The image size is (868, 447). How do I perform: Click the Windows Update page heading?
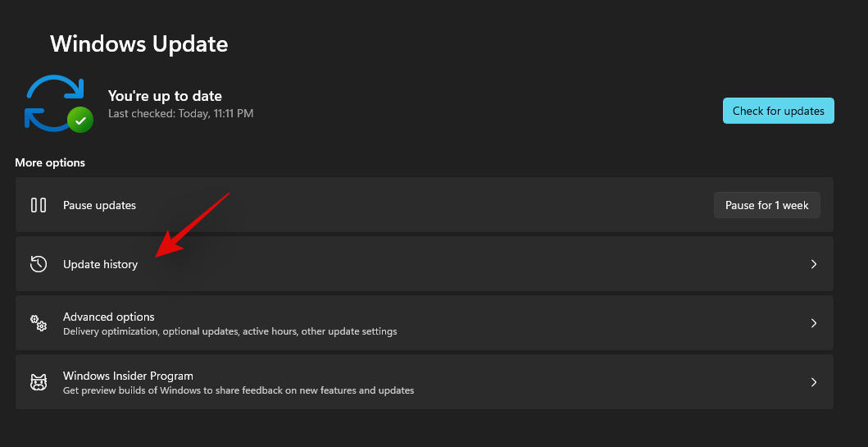(139, 43)
